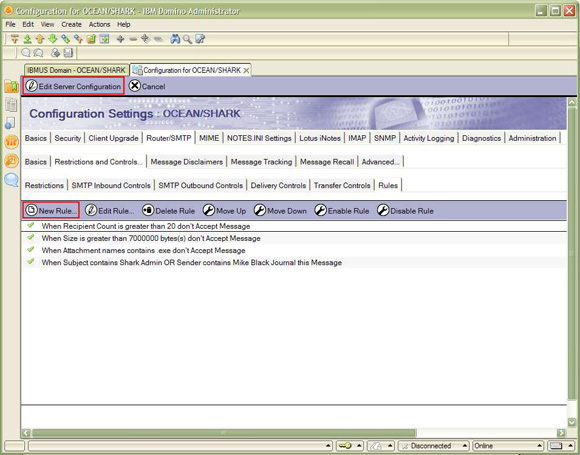The image size is (580, 455).
Task: Click the orange search circle sidebar icon
Action: (11, 161)
